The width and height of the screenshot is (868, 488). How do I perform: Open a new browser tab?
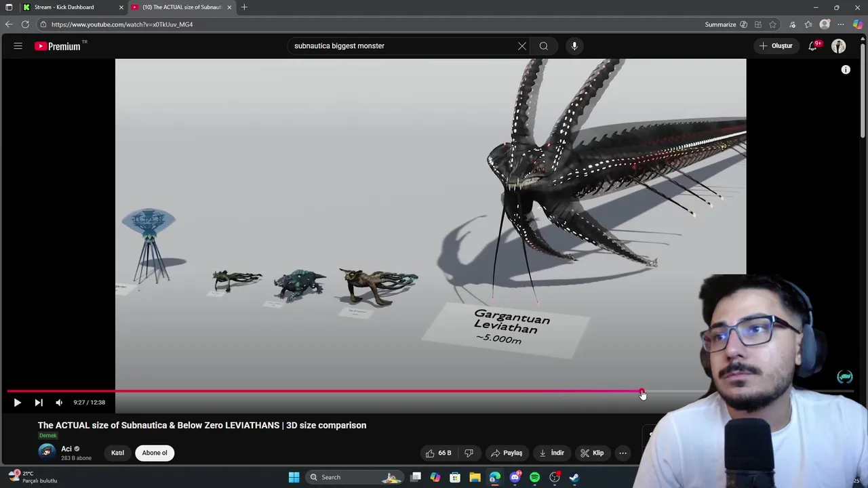point(244,7)
